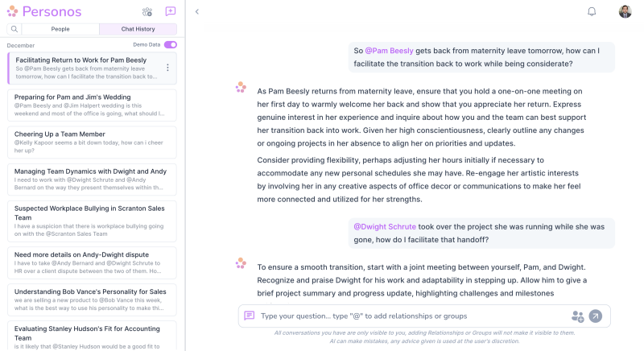Screen dimensions: 644x351
Task: Click the Personos logo icon
Action: tap(12, 11)
